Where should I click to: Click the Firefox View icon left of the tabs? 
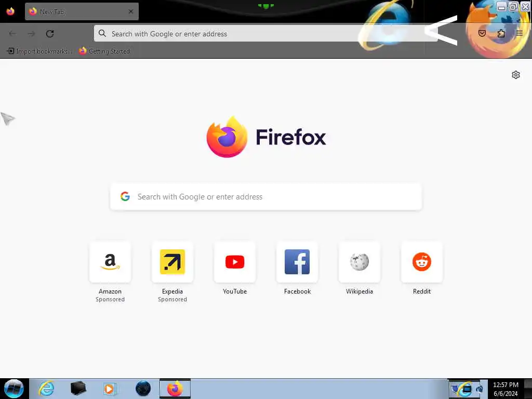tap(10, 11)
